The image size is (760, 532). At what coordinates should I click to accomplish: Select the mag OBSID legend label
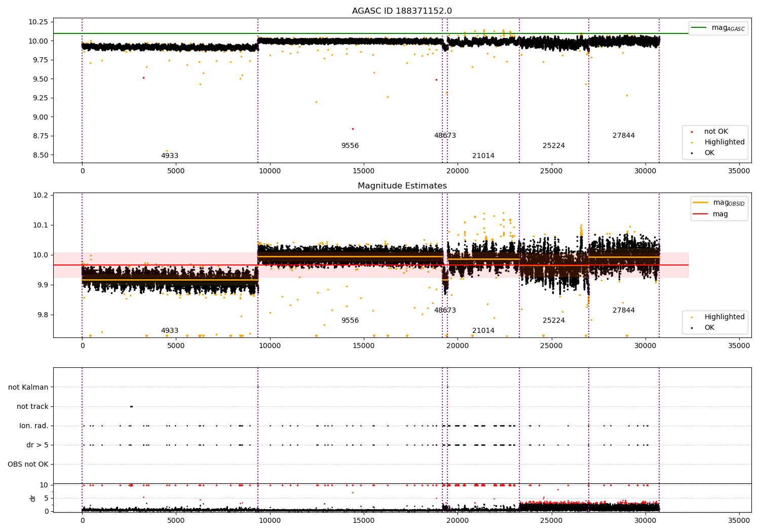(x=729, y=203)
